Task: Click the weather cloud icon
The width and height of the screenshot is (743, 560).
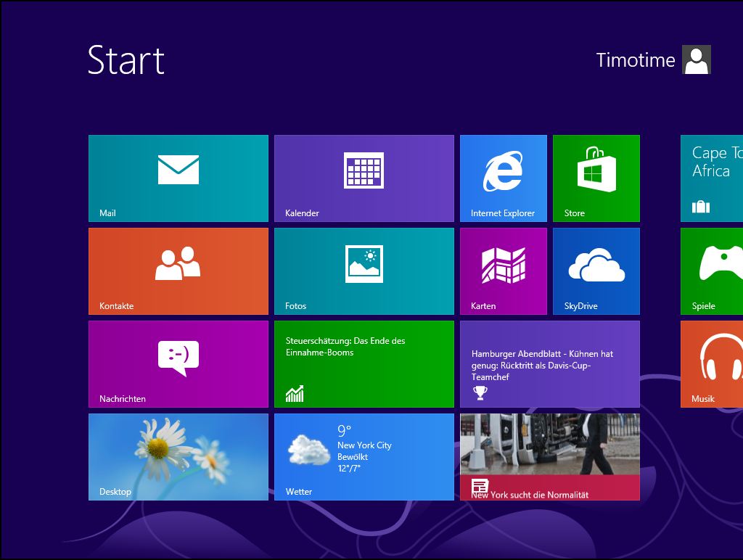Action: pyautogui.click(x=309, y=450)
